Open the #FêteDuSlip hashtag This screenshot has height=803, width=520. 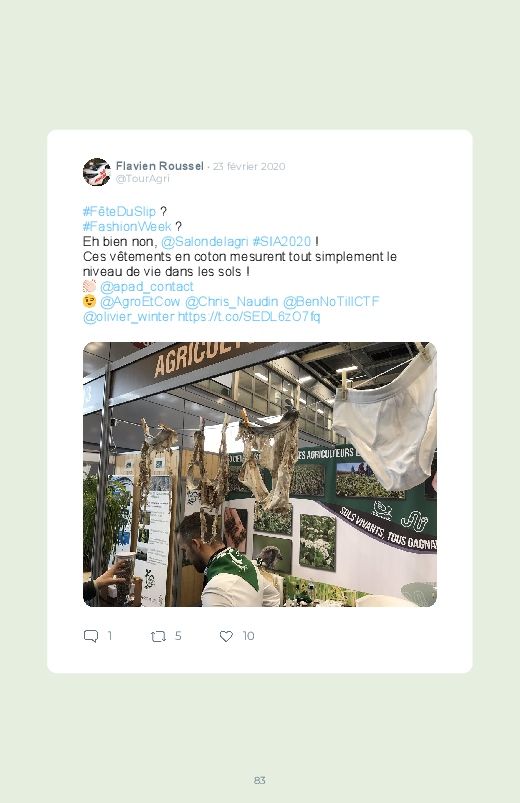tap(119, 212)
